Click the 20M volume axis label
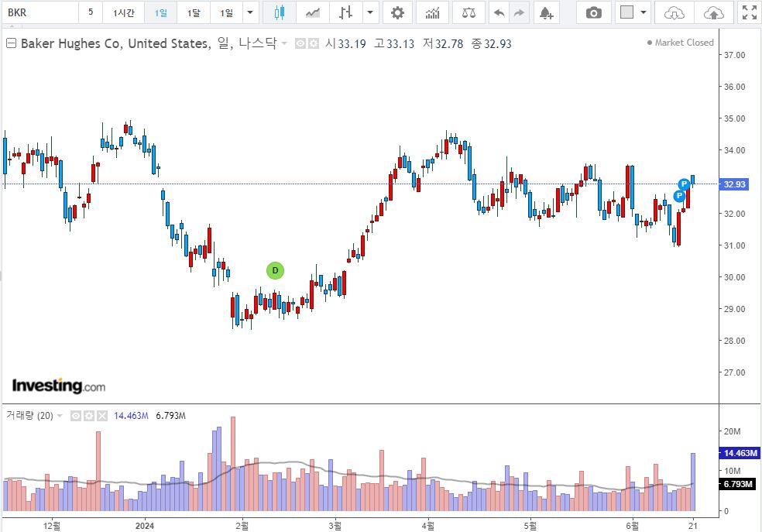The width and height of the screenshot is (762, 532). [x=733, y=431]
